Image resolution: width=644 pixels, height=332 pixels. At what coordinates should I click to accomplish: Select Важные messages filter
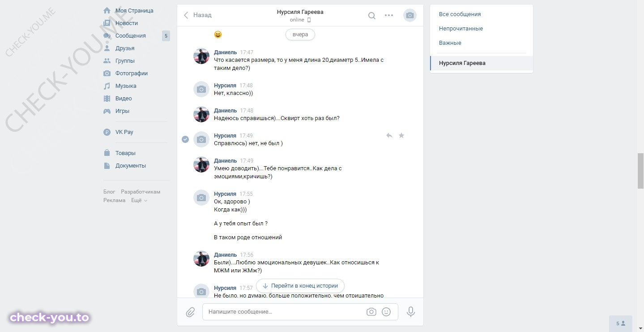450,43
